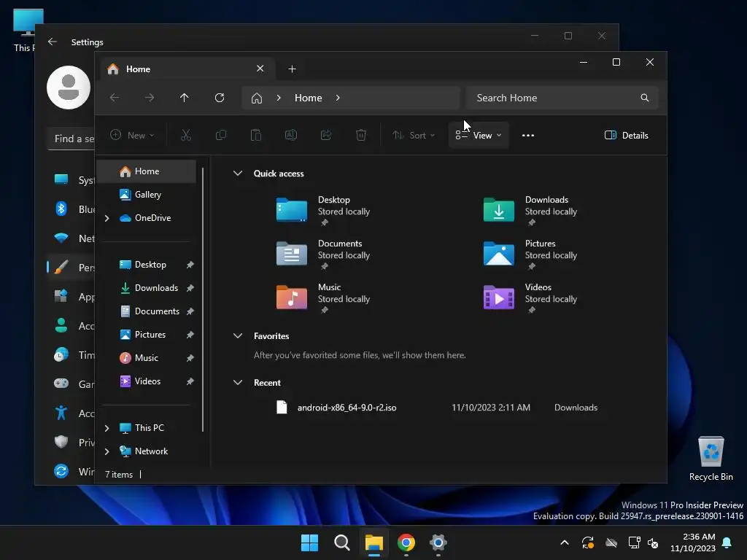
Task: Select Music in navigation pane
Action: [x=147, y=358]
